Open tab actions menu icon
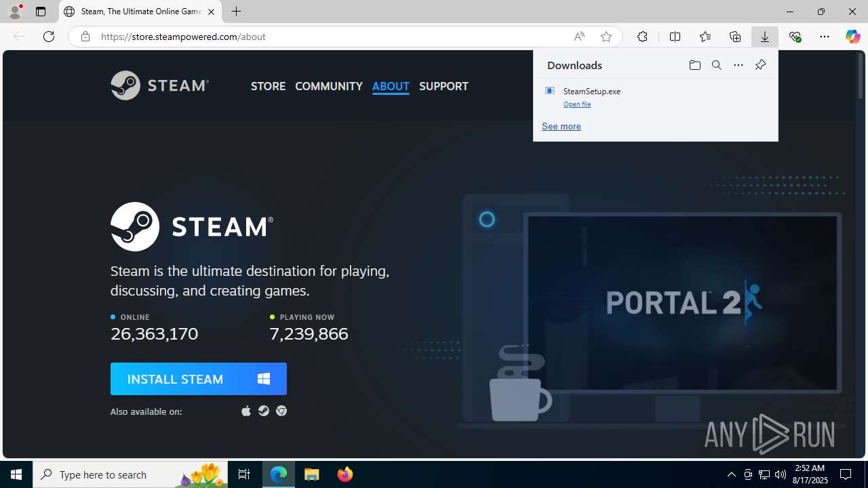The height and width of the screenshot is (488, 868). (x=41, y=12)
